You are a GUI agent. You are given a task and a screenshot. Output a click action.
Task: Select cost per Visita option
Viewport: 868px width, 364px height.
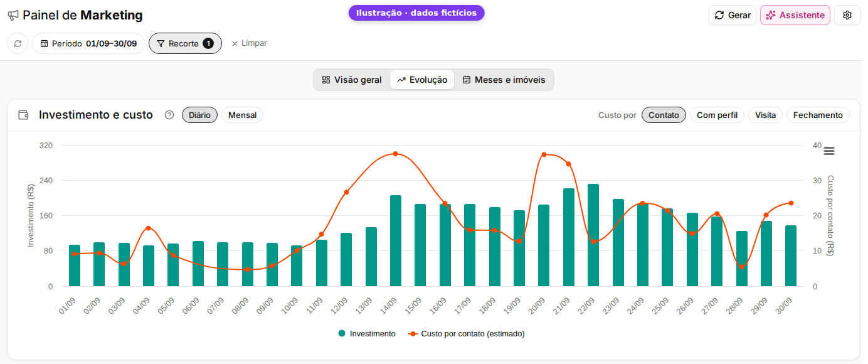765,115
